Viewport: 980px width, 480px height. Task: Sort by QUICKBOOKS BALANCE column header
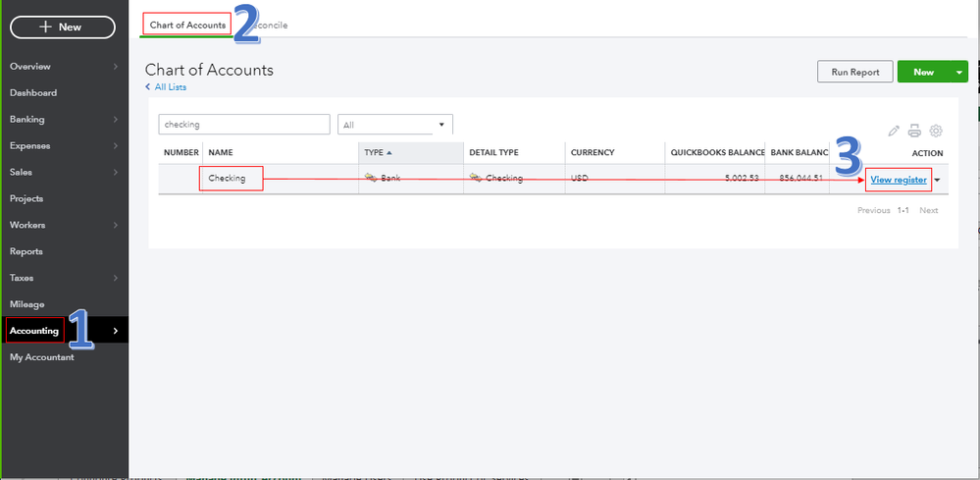(717, 152)
